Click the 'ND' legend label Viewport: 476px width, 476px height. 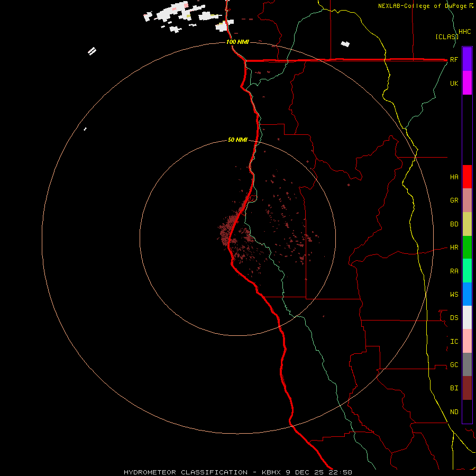click(454, 411)
